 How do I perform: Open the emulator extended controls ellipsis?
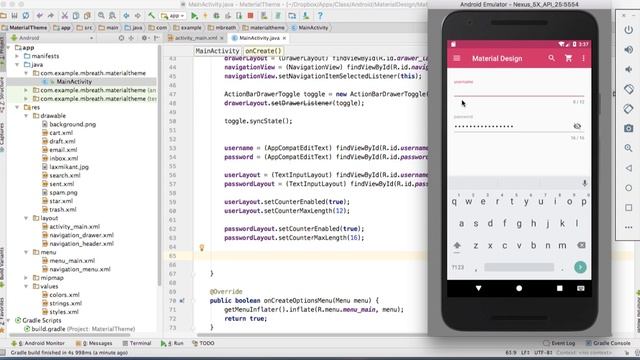(629, 227)
